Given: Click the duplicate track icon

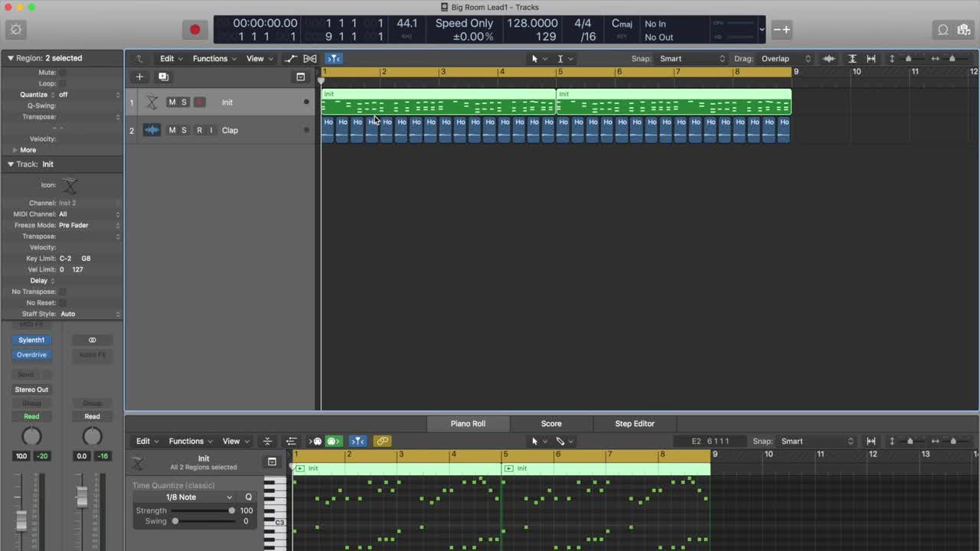Looking at the screenshot, I should point(163,77).
